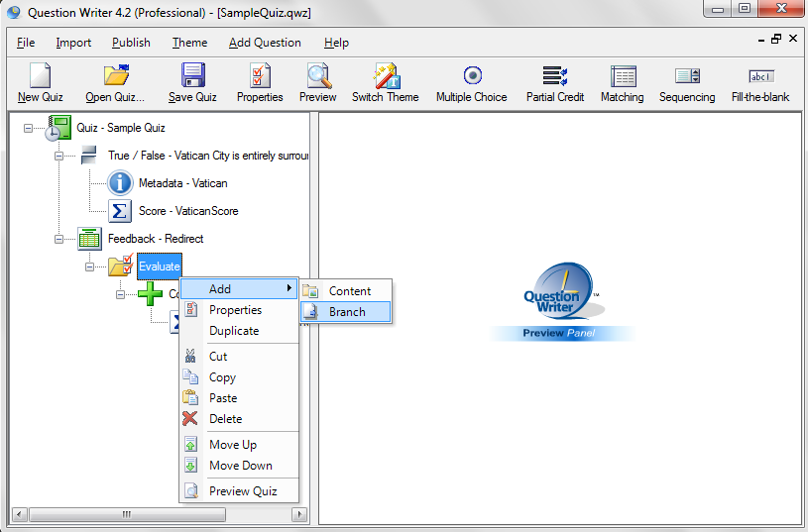The image size is (808, 532).
Task: Click the Move Down arrow icon
Action: click(x=190, y=465)
